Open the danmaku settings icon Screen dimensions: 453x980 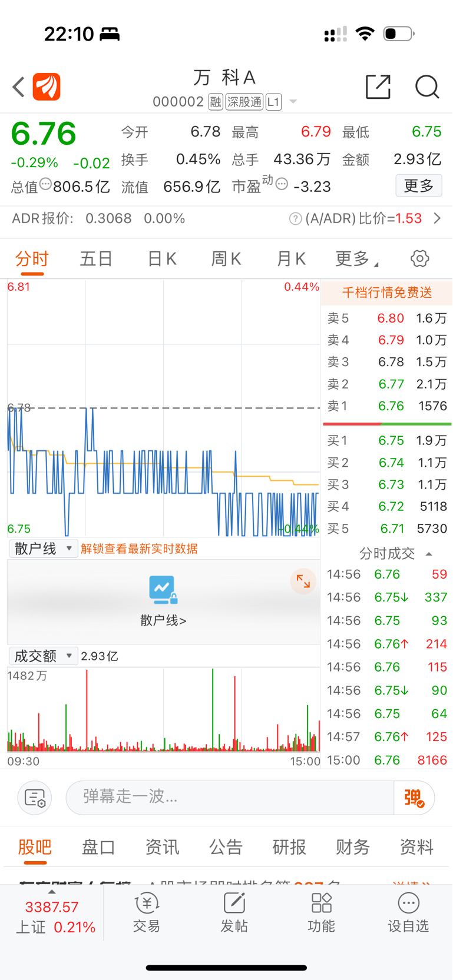tap(35, 798)
